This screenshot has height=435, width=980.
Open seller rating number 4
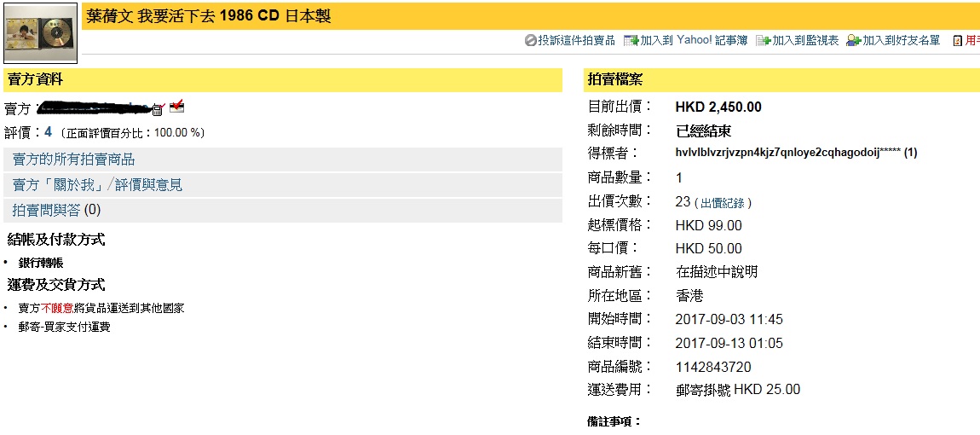[48, 132]
